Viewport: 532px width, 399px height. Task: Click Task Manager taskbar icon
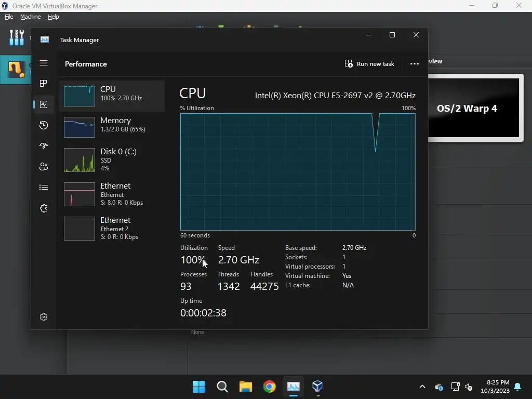(294, 387)
